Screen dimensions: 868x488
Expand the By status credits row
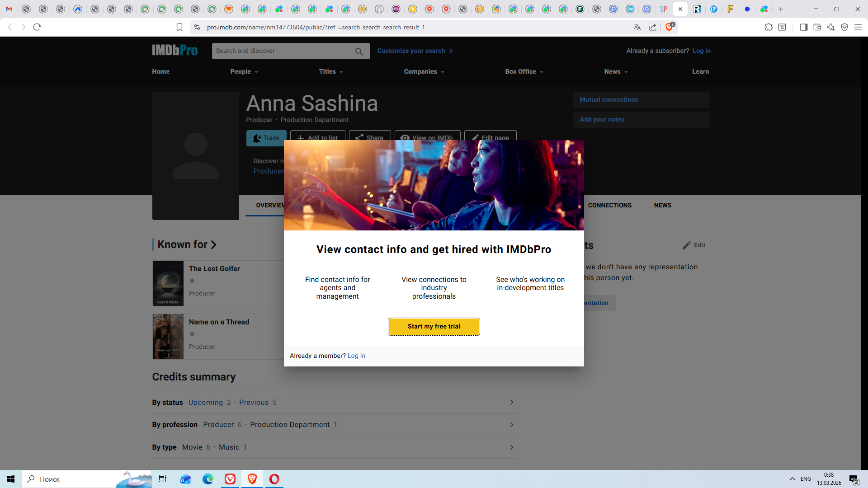click(x=511, y=402)
